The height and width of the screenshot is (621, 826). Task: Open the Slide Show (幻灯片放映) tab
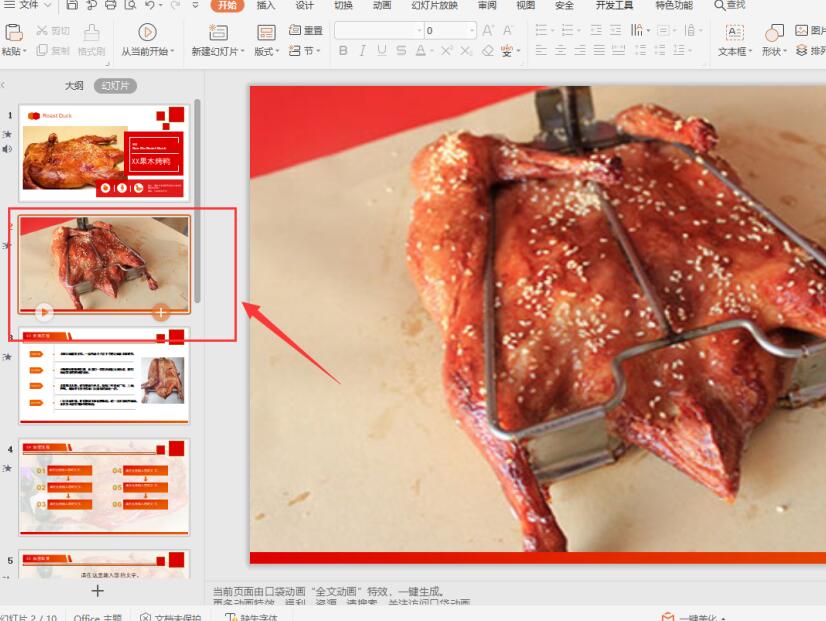[435, 5]
